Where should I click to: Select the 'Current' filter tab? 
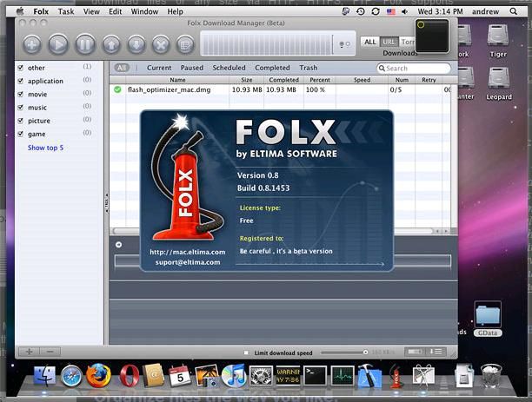point(159,68)
